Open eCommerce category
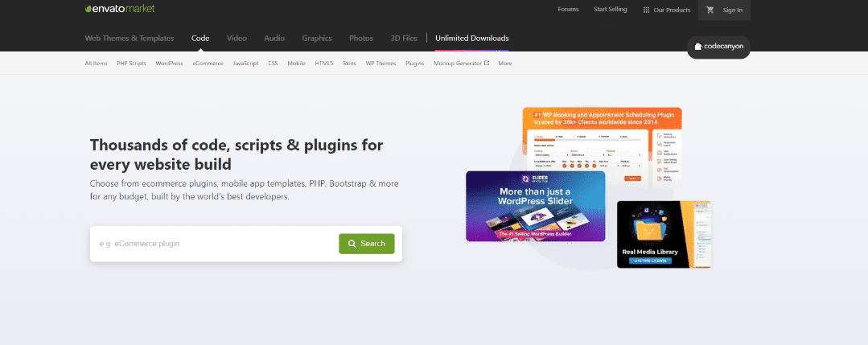Image resolution: width=868 pixels, height=345 pixels. [x=208, y=64]
